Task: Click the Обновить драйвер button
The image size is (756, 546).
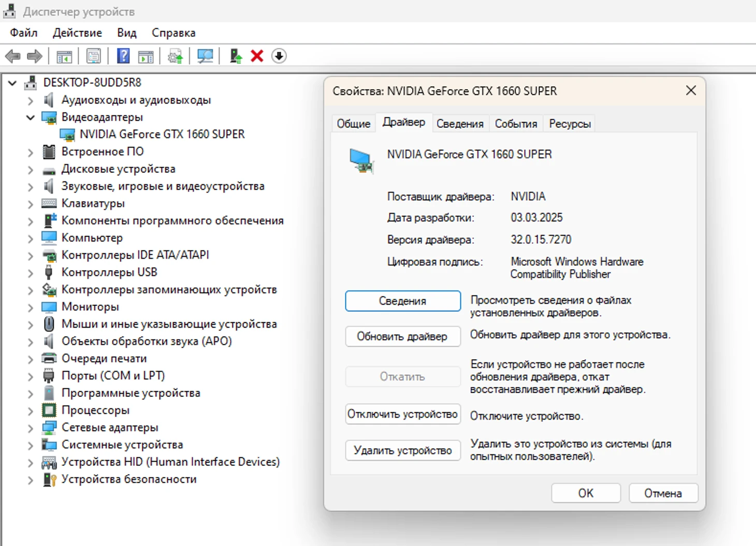Action: (402, 336)
